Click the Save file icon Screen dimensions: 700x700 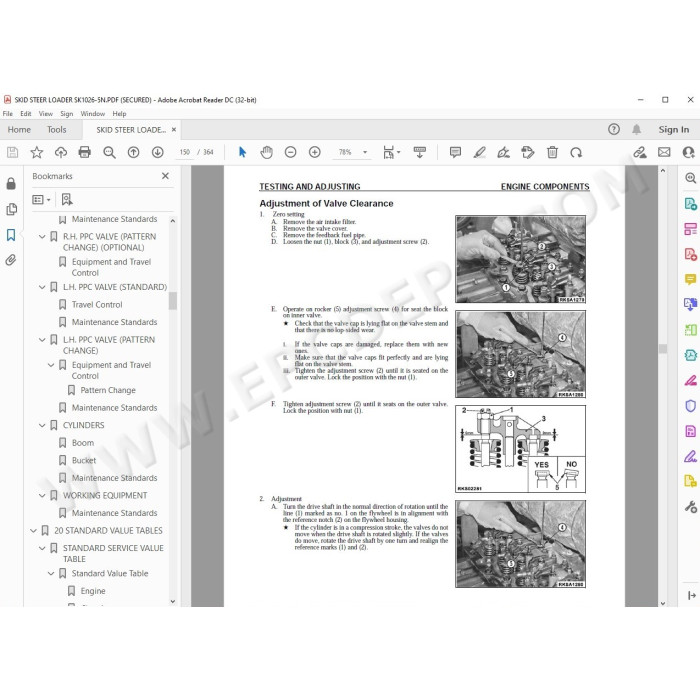(12, 153)
